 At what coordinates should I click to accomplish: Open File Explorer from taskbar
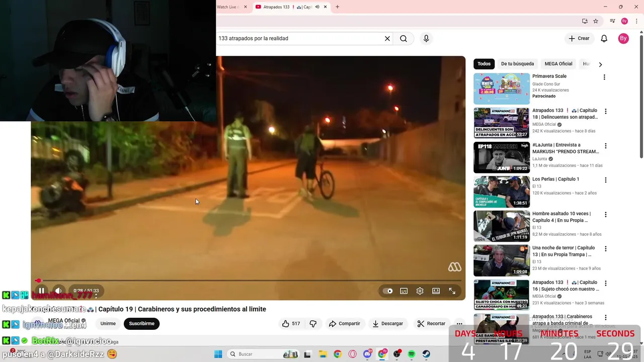pyautogui.click(x=323, y=354)
